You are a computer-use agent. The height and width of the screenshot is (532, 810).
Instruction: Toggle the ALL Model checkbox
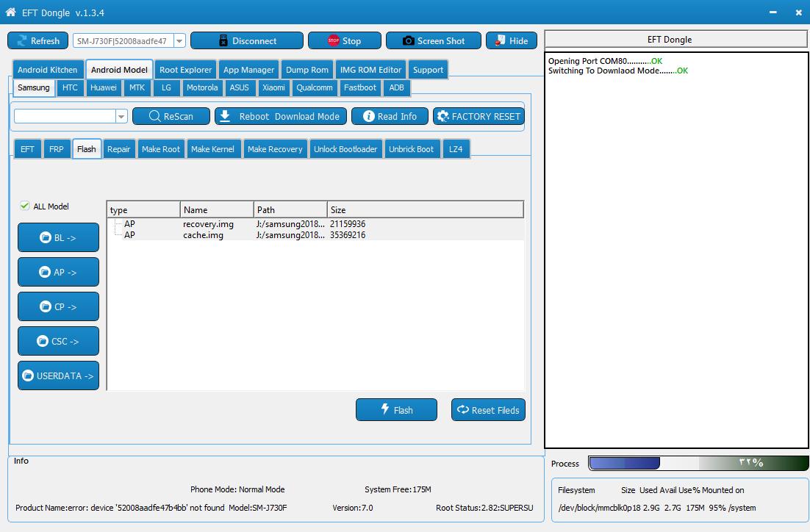click(x=24, y=206)
